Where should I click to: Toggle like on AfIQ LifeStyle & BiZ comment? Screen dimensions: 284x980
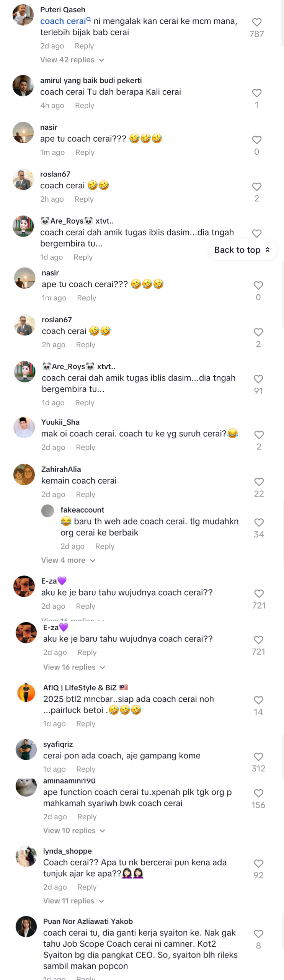coord(258,700)
